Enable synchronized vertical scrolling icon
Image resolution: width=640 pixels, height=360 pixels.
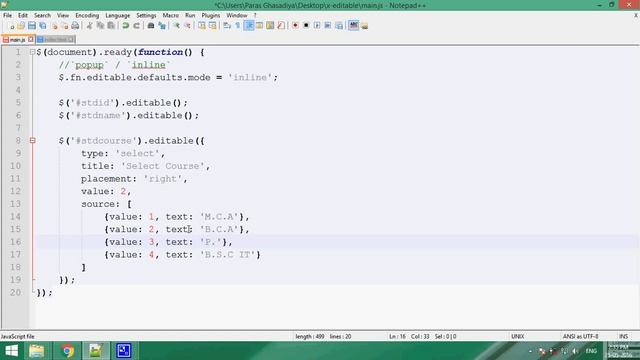tap(202, 26)
